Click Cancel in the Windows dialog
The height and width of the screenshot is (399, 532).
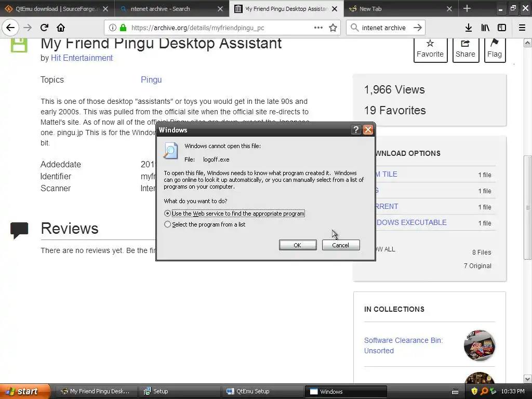click(x=341, y=245)
